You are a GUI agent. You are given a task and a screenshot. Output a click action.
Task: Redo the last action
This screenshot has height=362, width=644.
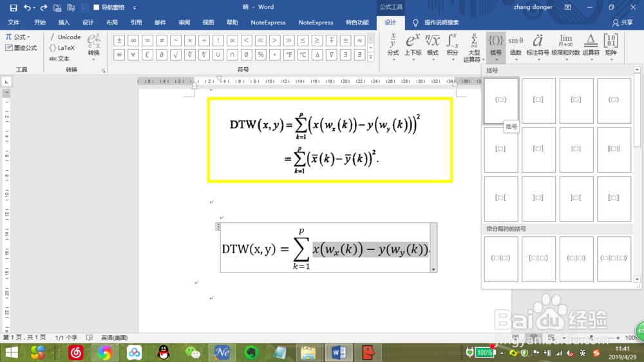(44, 7)
